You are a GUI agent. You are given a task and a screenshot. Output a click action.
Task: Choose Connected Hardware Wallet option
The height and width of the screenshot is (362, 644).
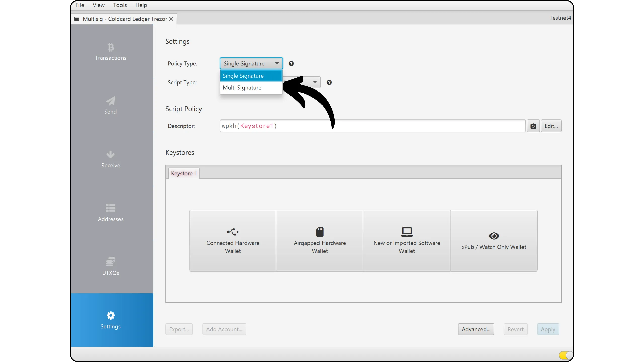pyautogui.click(x=233, y=241)
